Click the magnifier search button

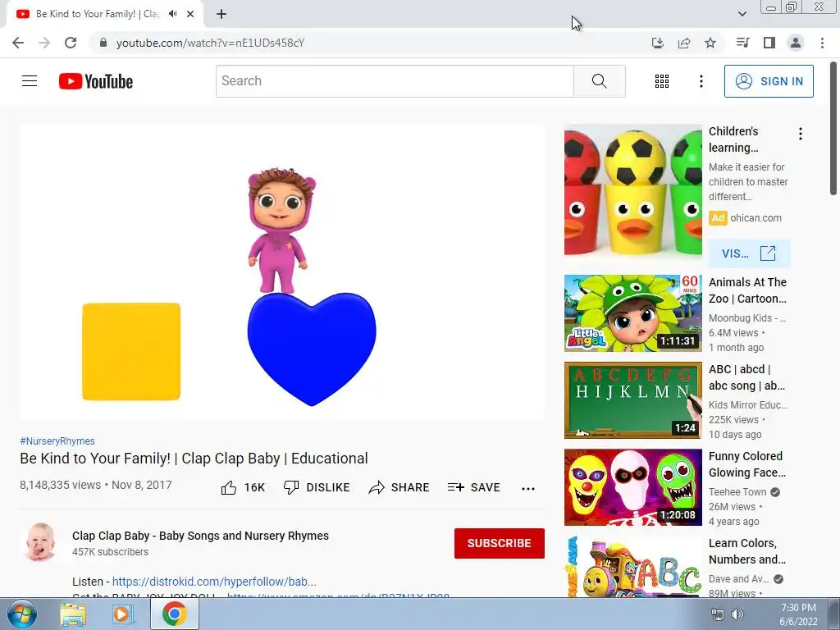click(600, 81)
